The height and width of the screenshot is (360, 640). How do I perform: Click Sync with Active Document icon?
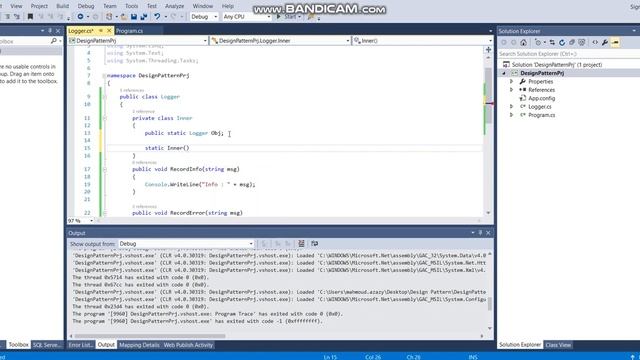coord(552,42)
